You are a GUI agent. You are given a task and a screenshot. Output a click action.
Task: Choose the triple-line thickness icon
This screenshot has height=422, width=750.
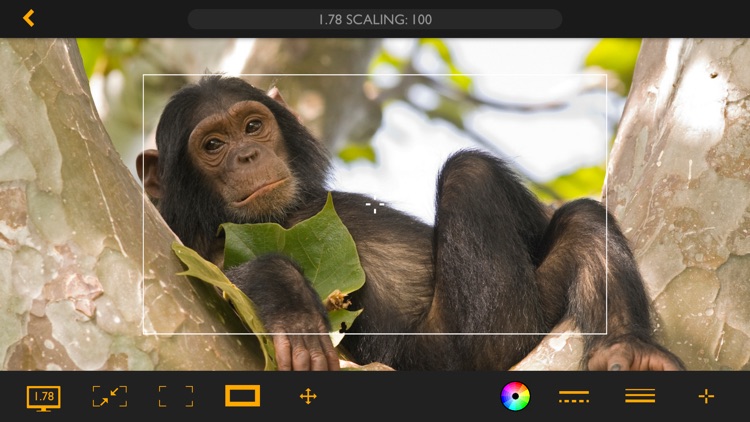tap(640, 397)
